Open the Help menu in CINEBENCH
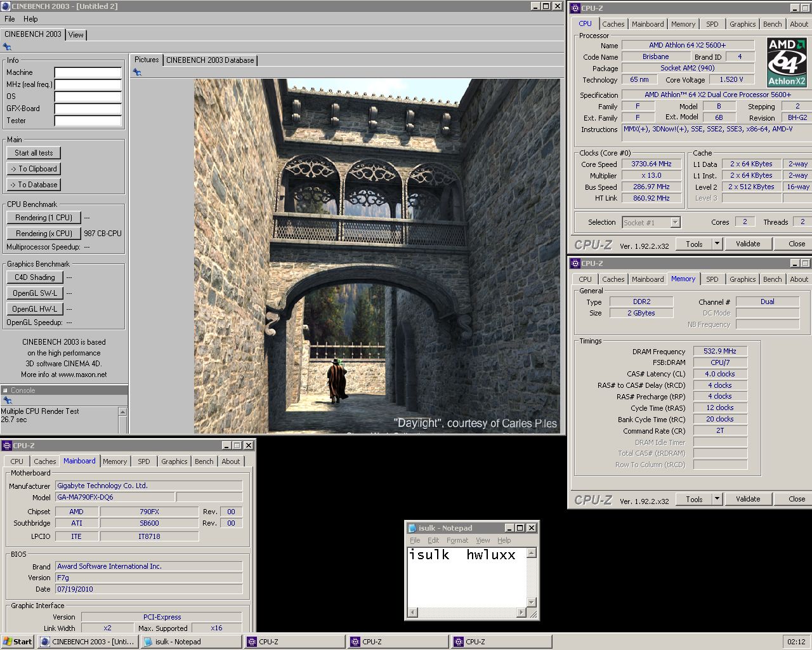This screenshot has height=650, width=812. [x=30, y=19]
